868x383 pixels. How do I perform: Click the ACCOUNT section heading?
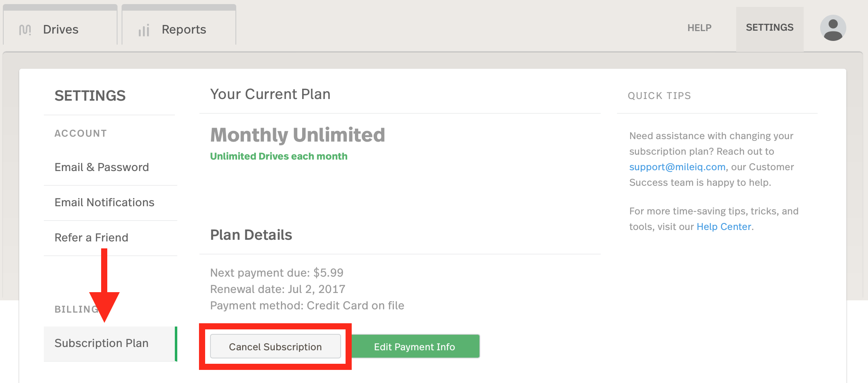(x=81, y=133)
